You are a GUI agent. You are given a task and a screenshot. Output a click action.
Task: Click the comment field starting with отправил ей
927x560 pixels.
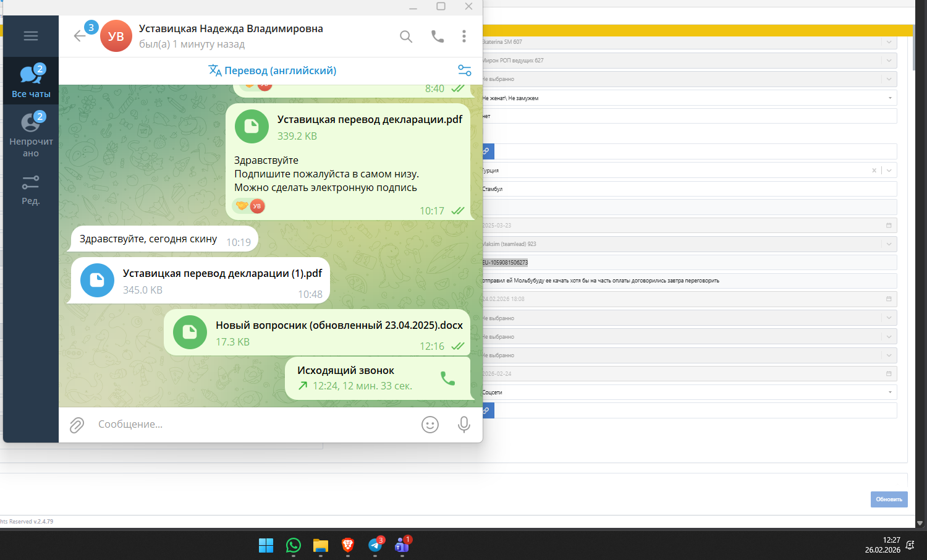click(689, 281)
